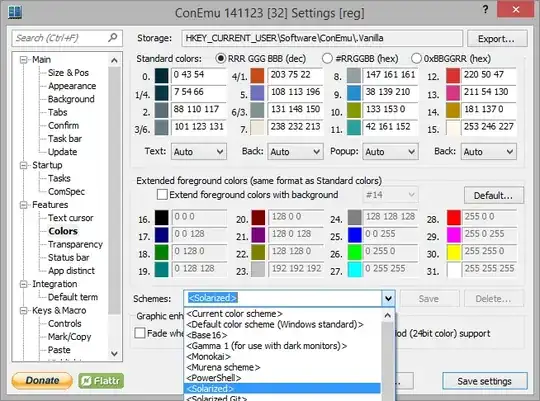Open Task bar settings page

pos(65,139)
